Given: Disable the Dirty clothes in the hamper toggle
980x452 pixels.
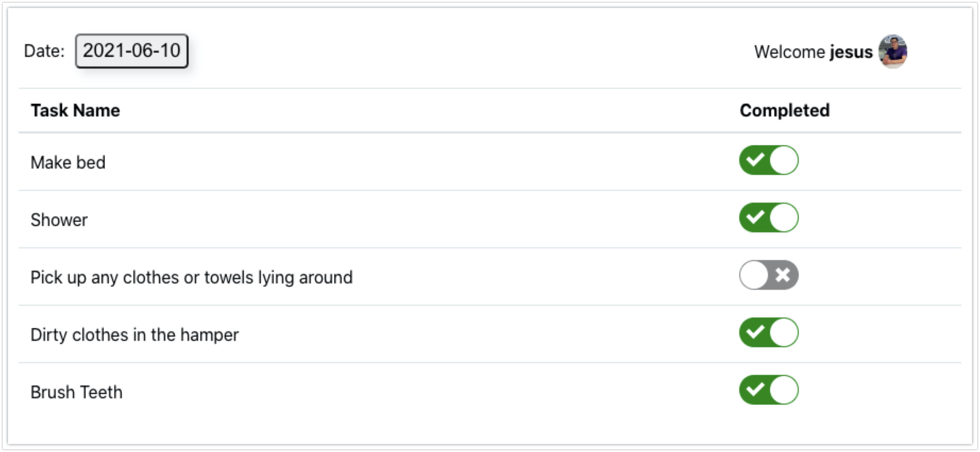Looking at the screenshot, I should [768, 332].
